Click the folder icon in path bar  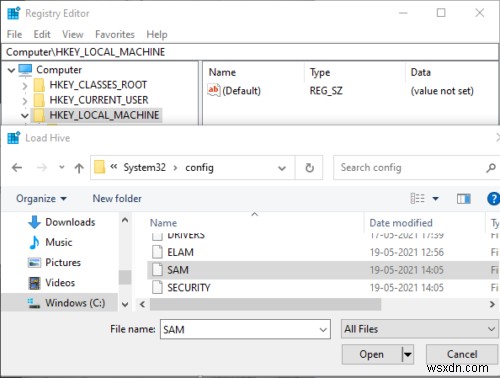coord(99,167)
